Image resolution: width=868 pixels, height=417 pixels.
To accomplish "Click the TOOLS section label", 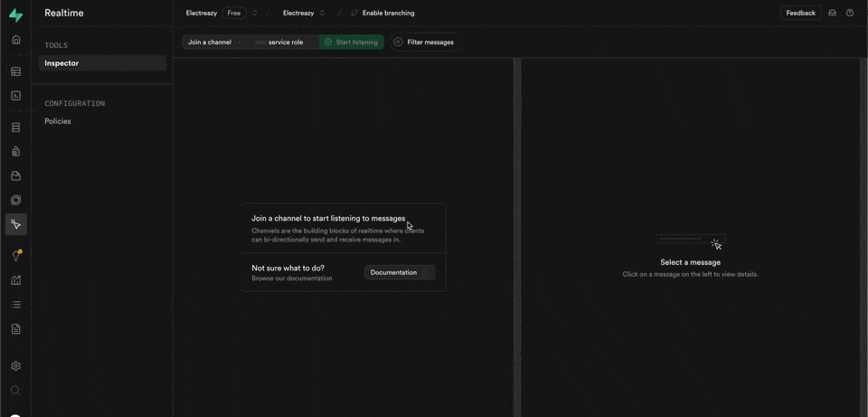I will (56, 45).
